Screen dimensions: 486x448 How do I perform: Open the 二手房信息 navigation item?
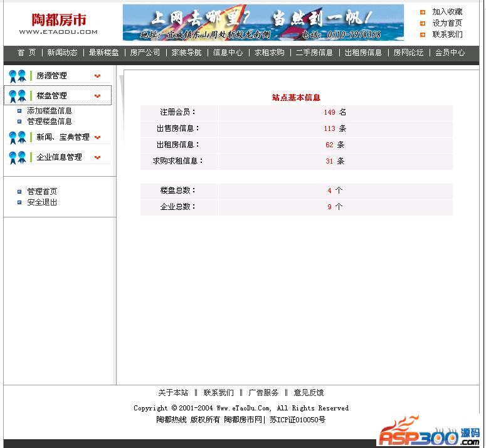tap(314, 53)
